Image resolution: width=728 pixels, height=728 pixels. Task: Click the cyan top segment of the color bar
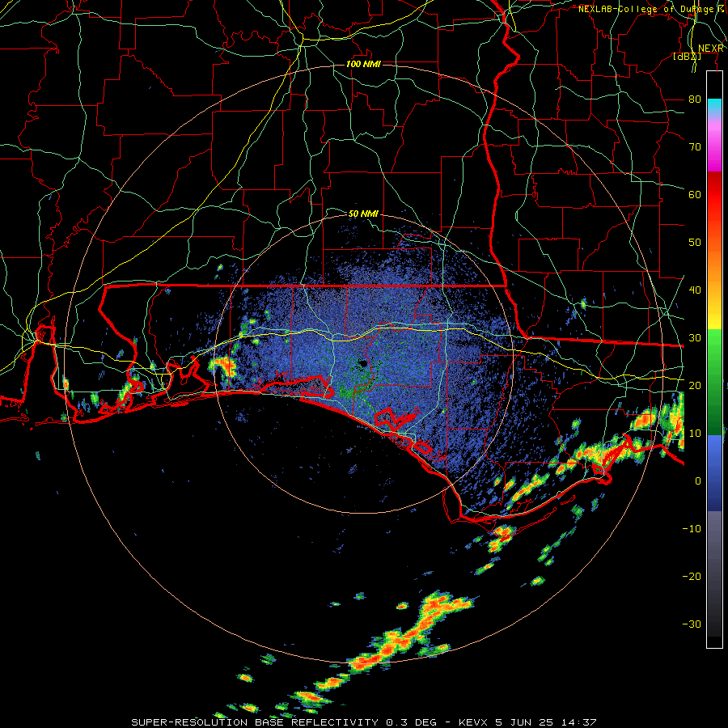click(714, 108)
